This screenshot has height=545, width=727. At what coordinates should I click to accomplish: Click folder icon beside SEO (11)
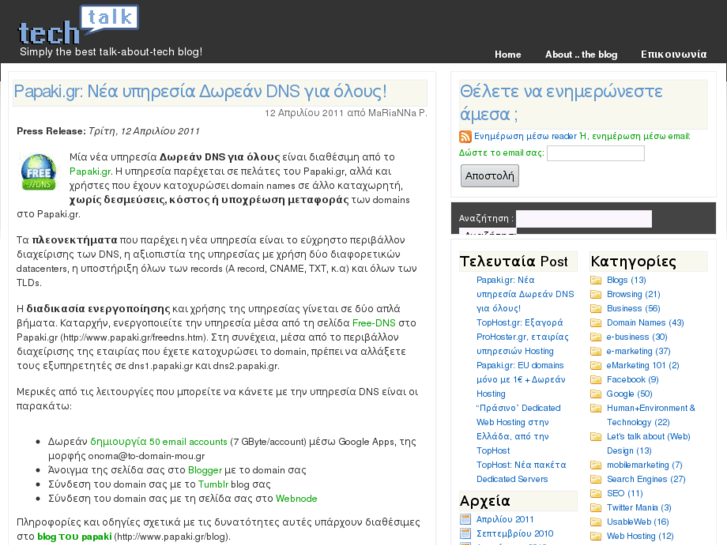tap(596, 494)
